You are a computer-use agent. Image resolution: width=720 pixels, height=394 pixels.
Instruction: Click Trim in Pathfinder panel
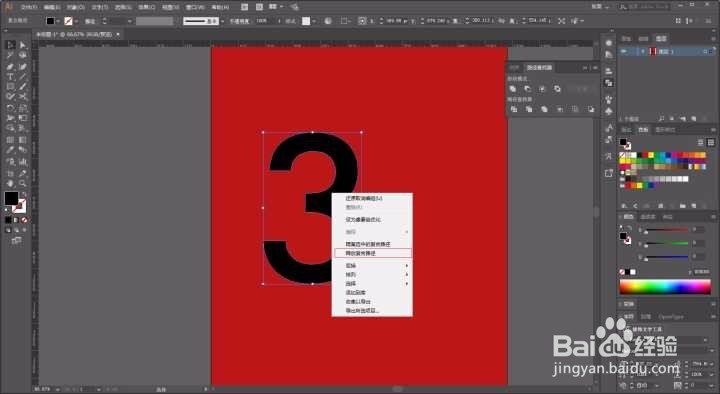529,109
